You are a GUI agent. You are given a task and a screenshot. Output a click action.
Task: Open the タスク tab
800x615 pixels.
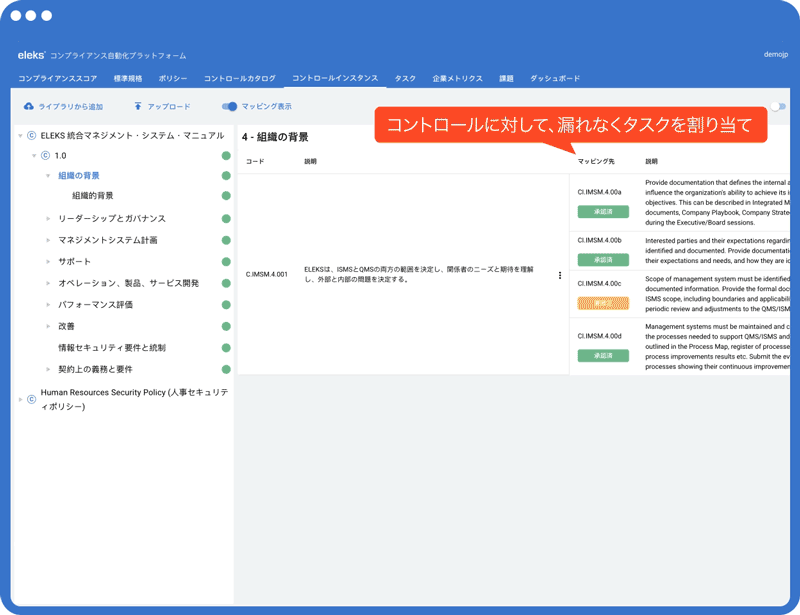(405, 78)
